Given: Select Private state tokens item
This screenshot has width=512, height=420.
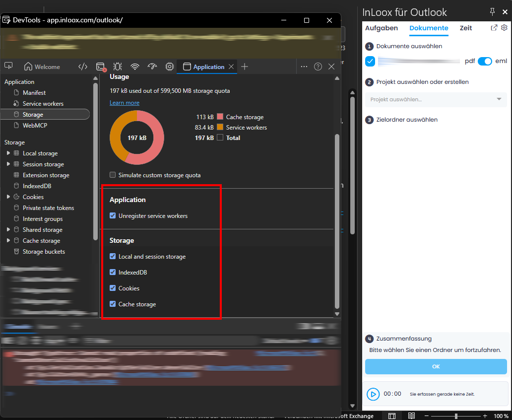Looking at the screenshot, I should [48, 208].
